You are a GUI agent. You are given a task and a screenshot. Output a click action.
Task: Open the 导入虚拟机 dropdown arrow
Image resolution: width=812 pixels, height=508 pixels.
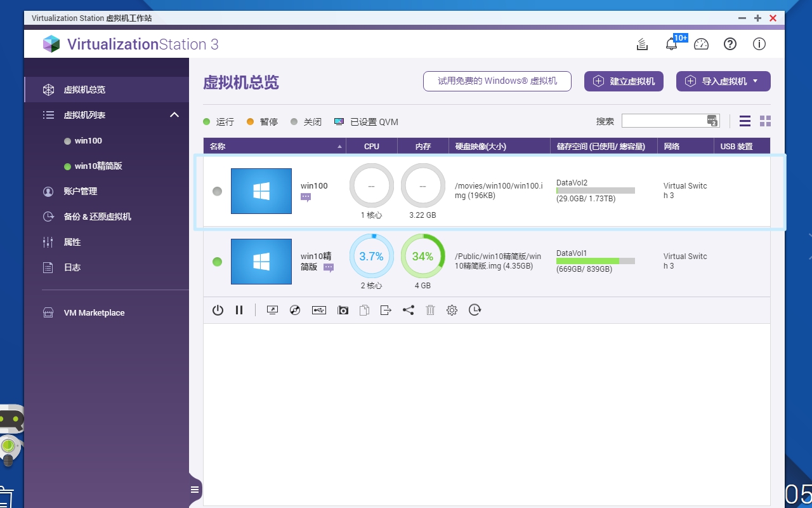[755, 81]
